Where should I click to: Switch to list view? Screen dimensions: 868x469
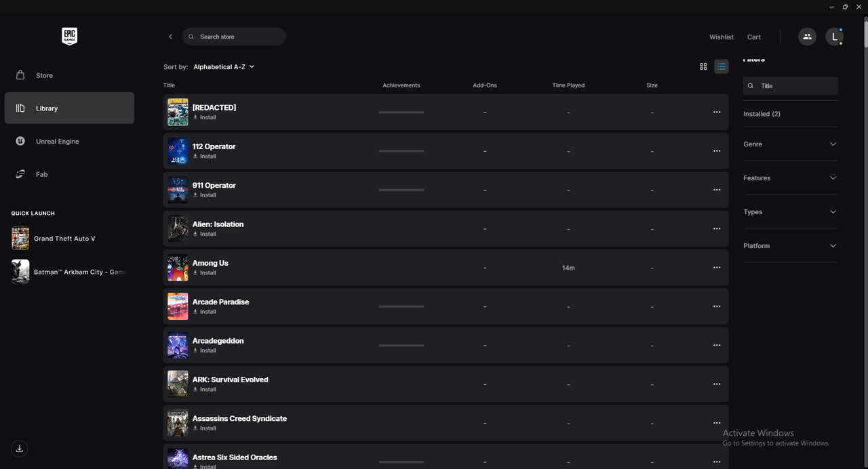click(x=722, y=66)
